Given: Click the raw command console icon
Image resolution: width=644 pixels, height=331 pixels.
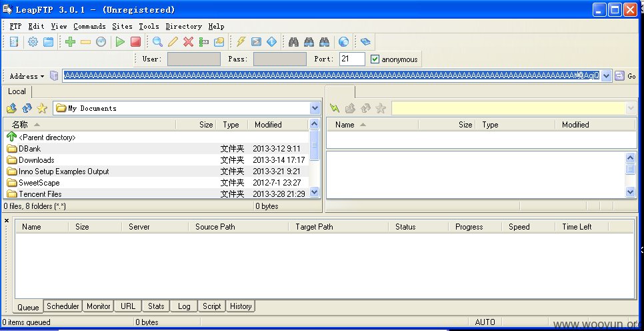Looking at the screenshot, I should click(256, 41).
